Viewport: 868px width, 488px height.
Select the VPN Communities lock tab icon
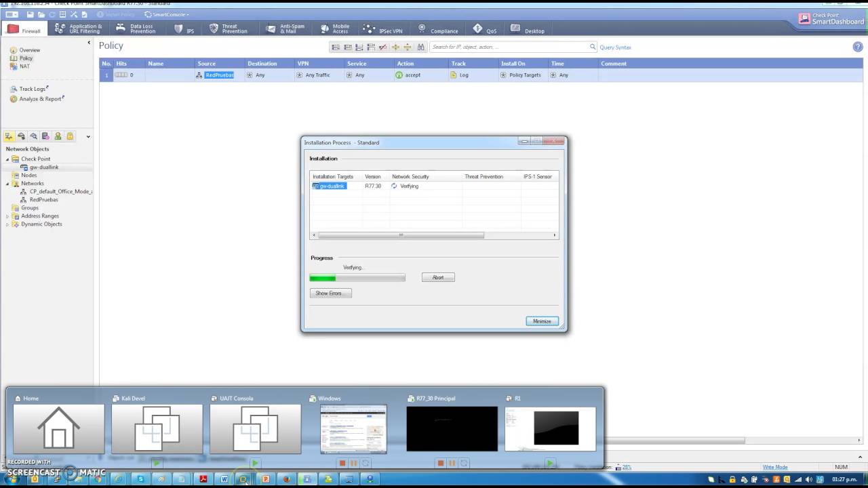(x=70, y=136)
